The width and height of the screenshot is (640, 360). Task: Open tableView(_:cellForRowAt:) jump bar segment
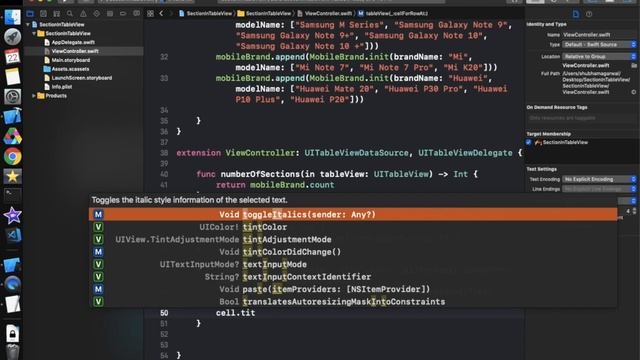pos(393,13)
